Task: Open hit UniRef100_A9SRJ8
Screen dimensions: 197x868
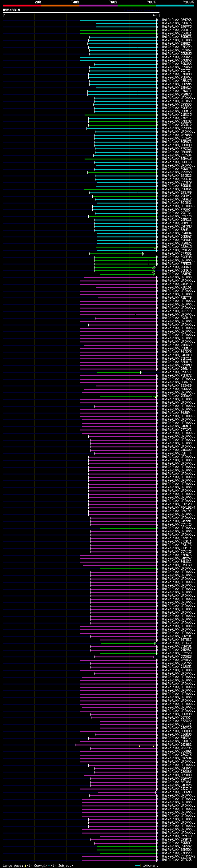Action: pos(177,318)
